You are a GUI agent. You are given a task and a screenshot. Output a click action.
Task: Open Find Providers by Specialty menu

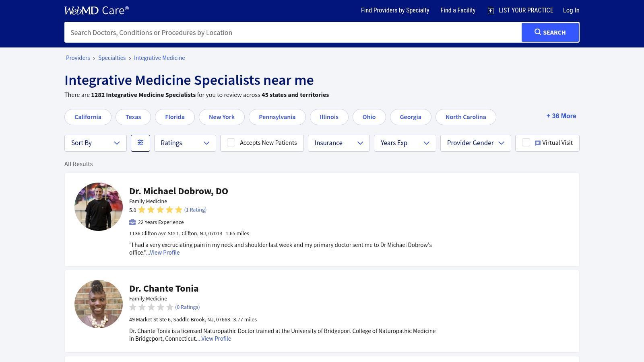coord(395,10)
